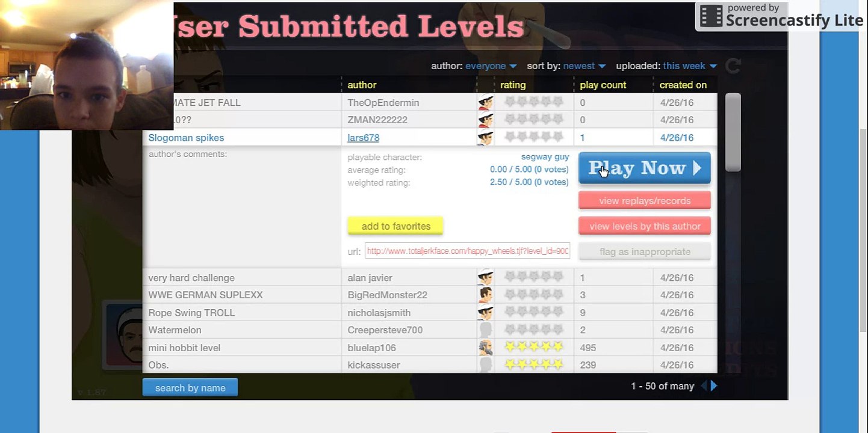Click the star rating for mini hobbit level
The width and height of the screenshot is (868, 433).
point(534,347)
